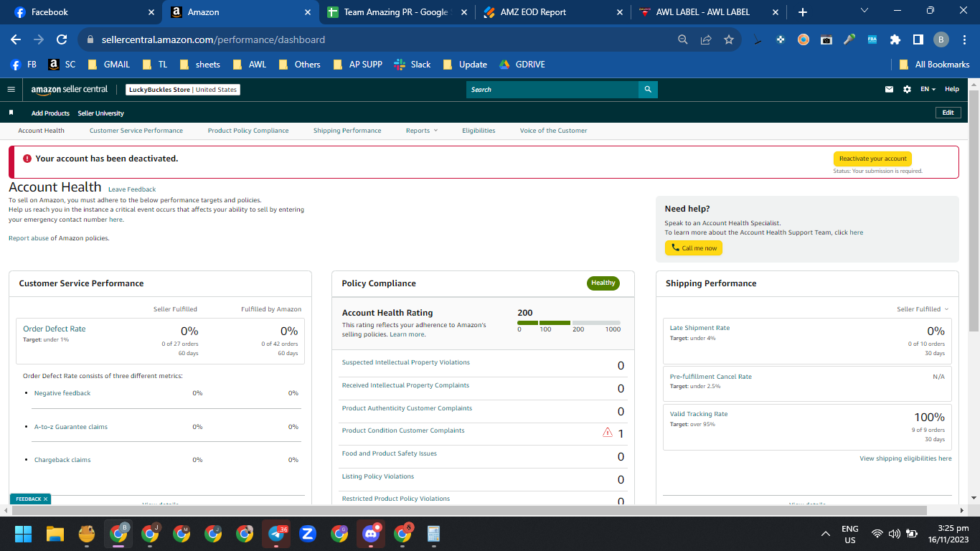This screenshot has height=551, width=980.
Task: Open the Chrome three-dot menu
Action: [964, 39]
